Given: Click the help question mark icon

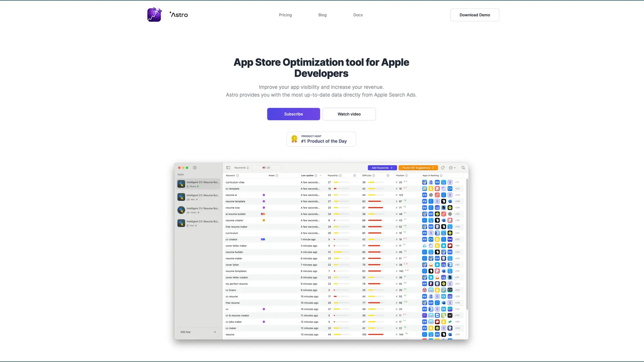Looking at the screenshot, I should point(195,168).
